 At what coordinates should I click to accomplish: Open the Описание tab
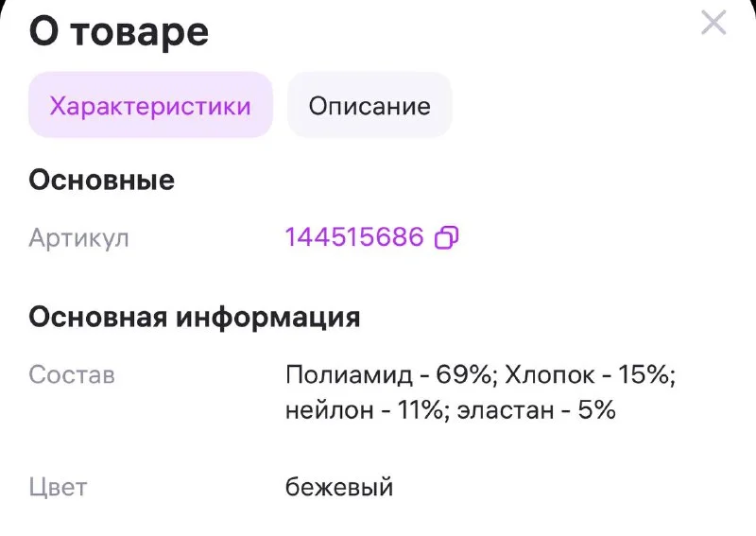pyautogui.click(x=369, y=105)
